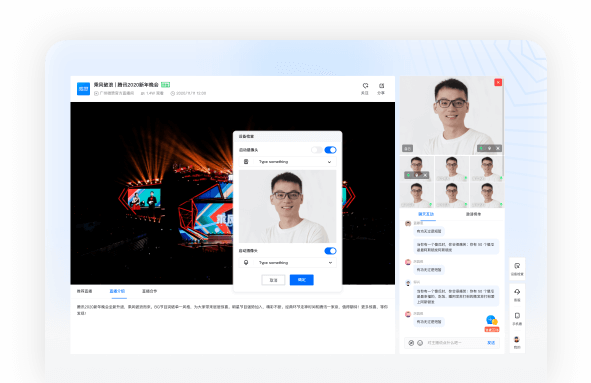Switch to the blue underlined live intro tab
591x383 pixels.
(x=117, y=291)
